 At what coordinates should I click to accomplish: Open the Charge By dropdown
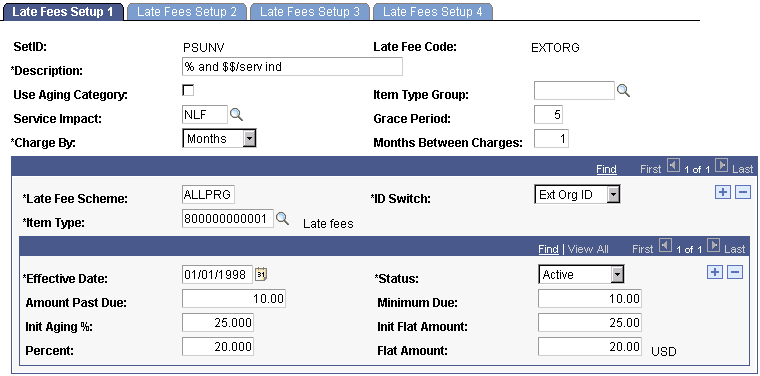point(219,139)
